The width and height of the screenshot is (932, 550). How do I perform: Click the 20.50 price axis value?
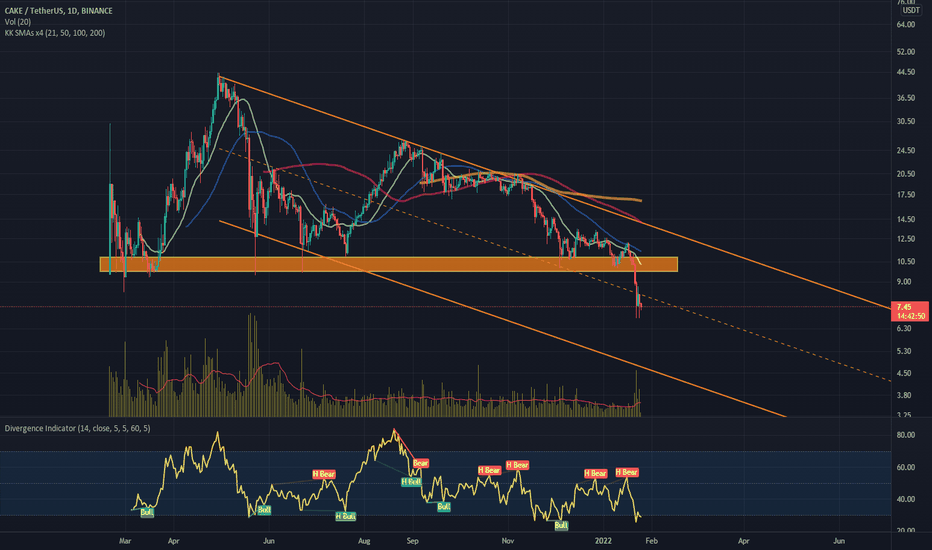(906, 174)
